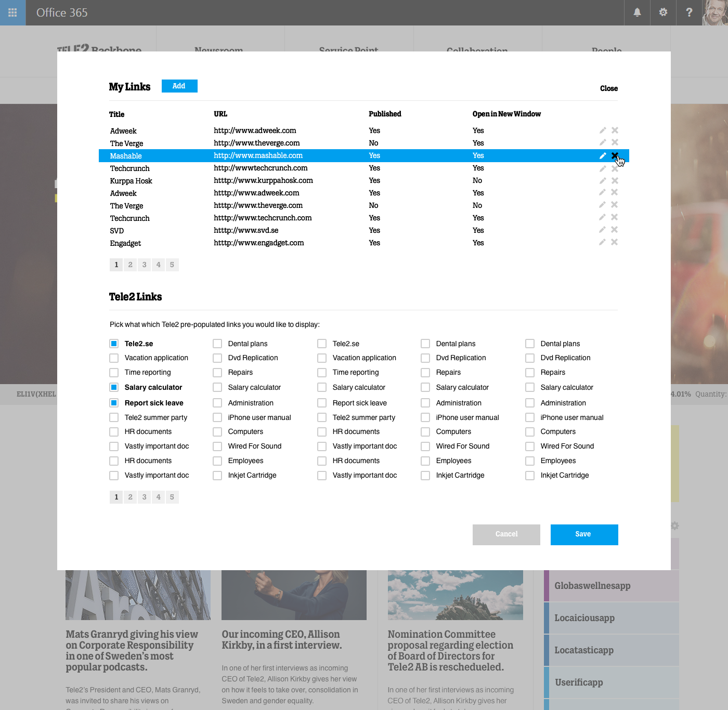This screenshot has height=710, width=728.
Task: Delete the first Adweek link row
Action: point(615,130)
